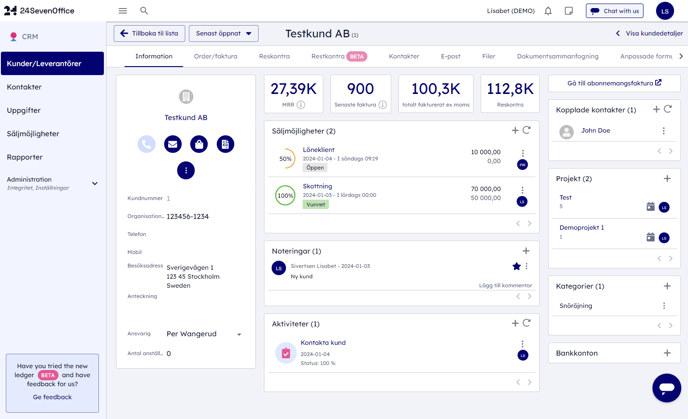The width and height of the screenshot is (688, 419).
Task: Switch to the Order/faktura tab
Action: click(215, 56)
